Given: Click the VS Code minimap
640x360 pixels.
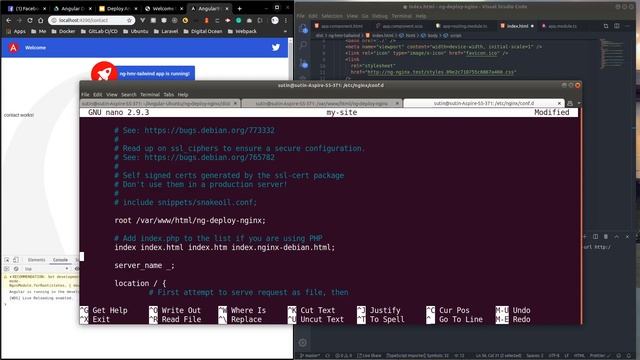Looking at the screenshot, I should (x=611, y=53).
